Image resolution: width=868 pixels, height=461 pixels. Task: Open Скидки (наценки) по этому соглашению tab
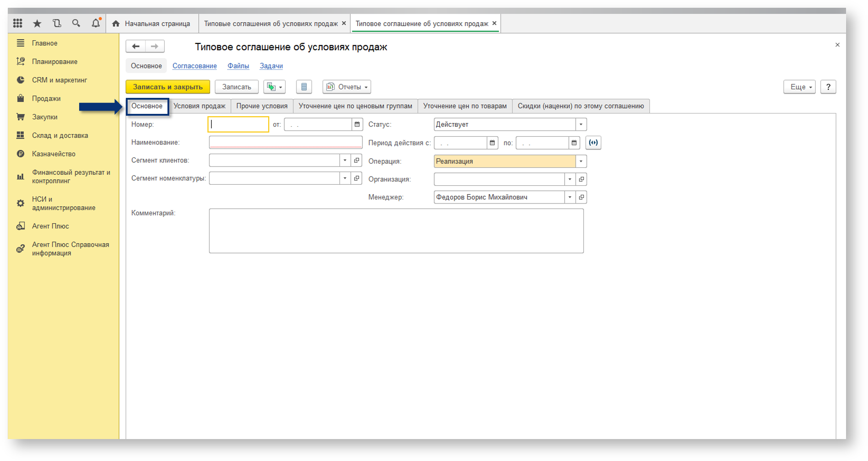point(581,106)
